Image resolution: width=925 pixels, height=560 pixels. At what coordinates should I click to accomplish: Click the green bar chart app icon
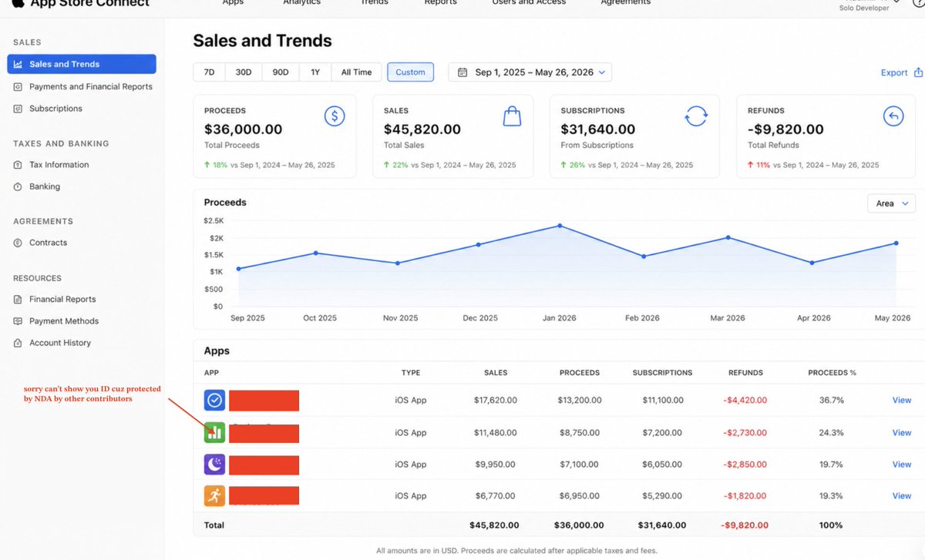tap(214, 433)
